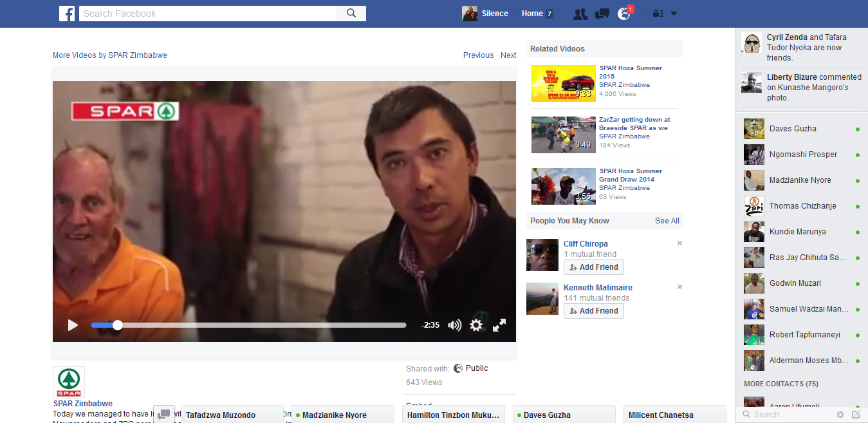Screen dimensions: 868x423
Task: Open the notifications globe icon
Action: pyautogui.click(x=623, y=14)
